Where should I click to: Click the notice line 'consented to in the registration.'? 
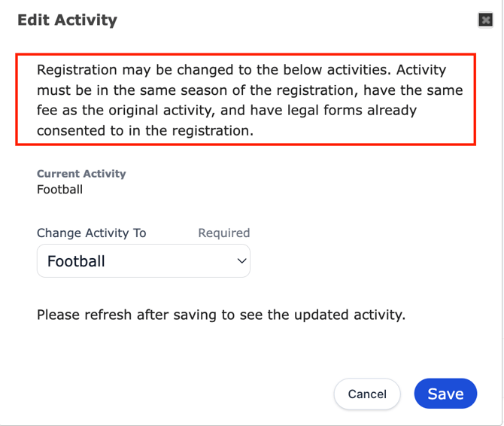145,131
